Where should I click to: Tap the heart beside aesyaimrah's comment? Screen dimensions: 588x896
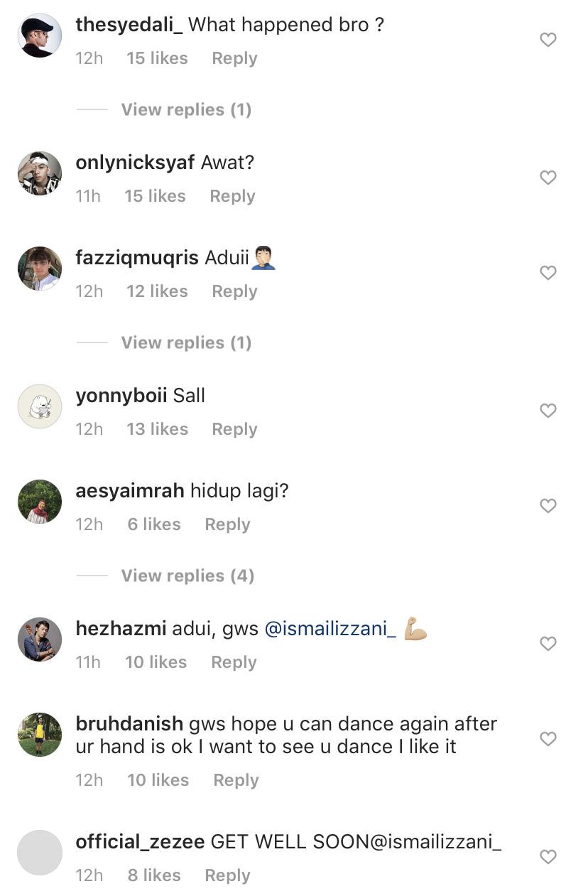click(x=548, y=506)
